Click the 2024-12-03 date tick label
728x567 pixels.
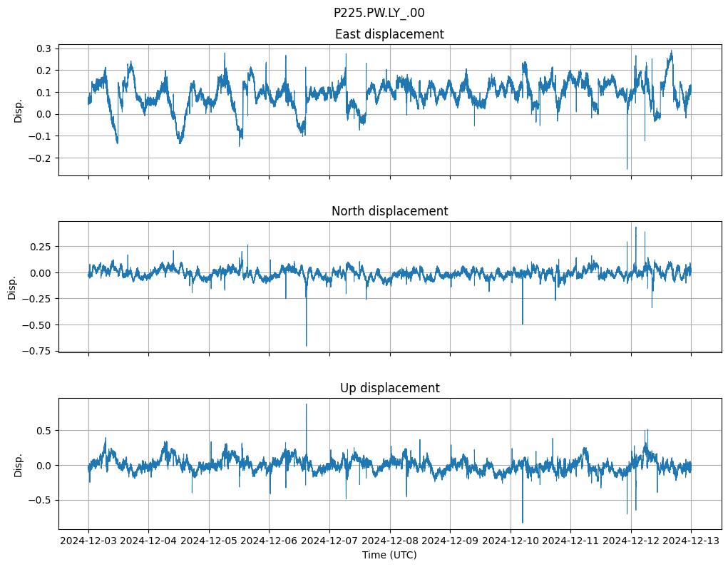88,541
